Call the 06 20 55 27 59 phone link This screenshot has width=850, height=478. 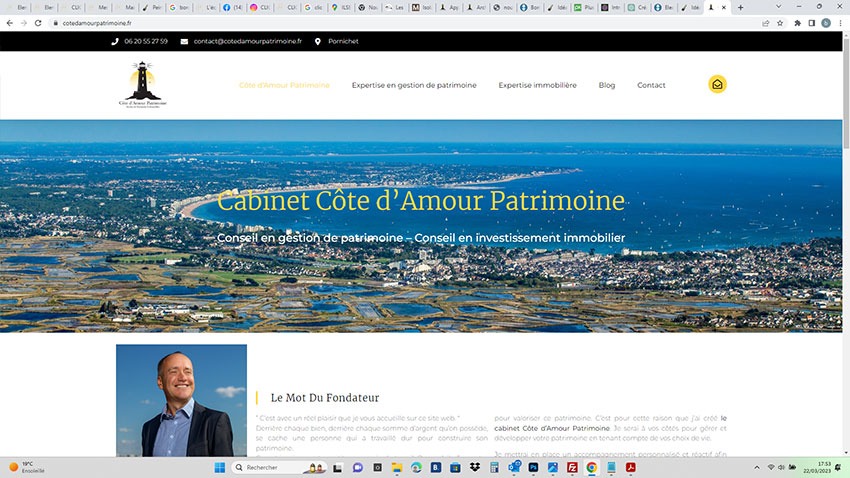point(146,41)
